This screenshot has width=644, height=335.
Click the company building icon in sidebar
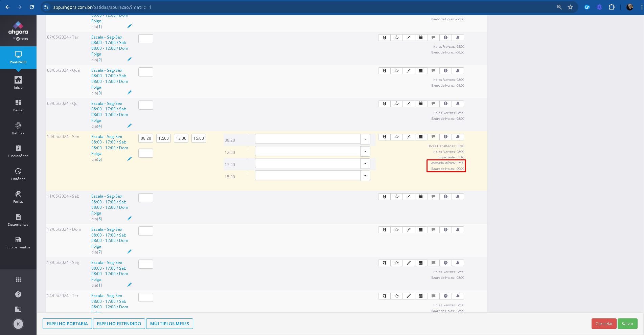coord(18,309)
